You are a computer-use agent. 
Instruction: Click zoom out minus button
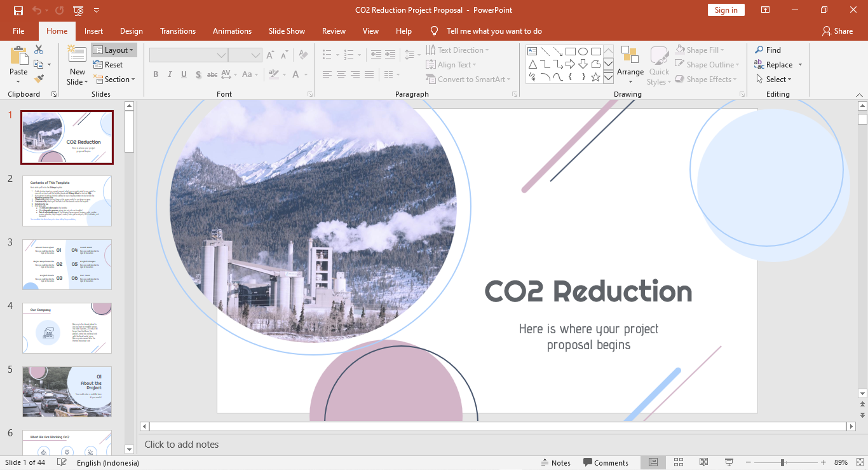(748, 462)
